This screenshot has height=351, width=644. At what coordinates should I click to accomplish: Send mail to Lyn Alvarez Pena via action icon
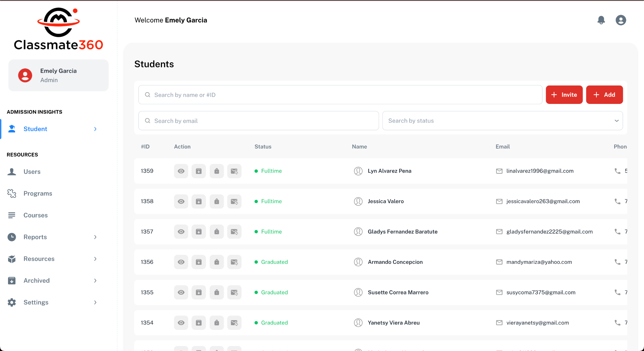tap(234, 171)
